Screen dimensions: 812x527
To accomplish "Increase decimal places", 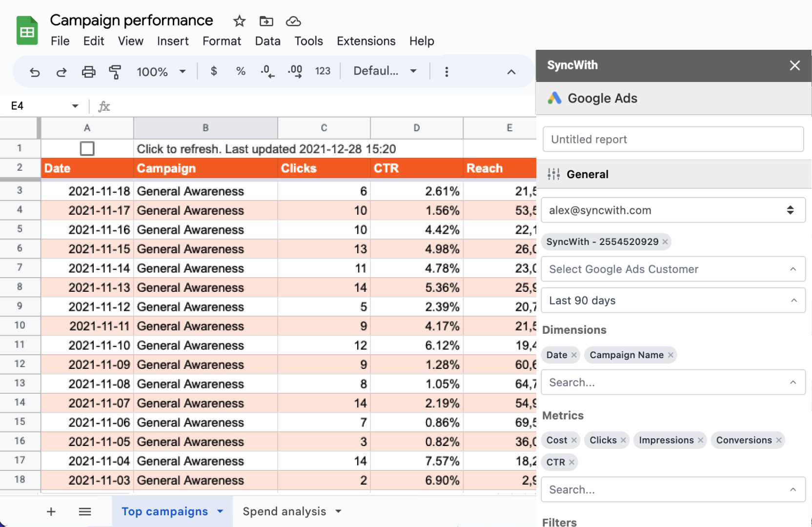I will coord(295,71).
